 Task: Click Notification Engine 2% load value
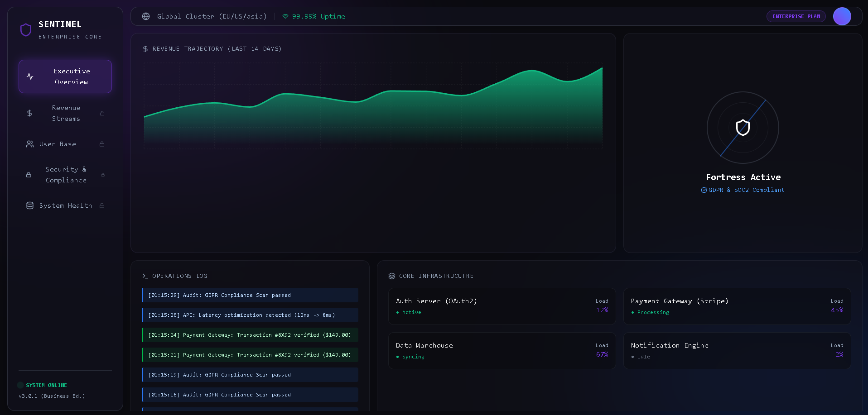[839, 354]
